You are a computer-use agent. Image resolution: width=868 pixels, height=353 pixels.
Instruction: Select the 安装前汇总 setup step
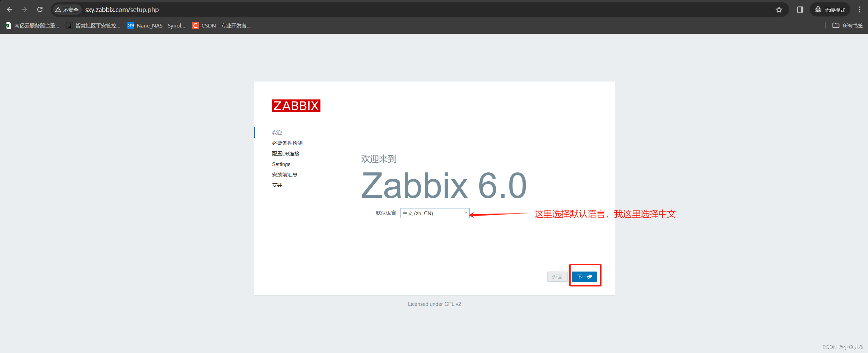coord(284,174)
